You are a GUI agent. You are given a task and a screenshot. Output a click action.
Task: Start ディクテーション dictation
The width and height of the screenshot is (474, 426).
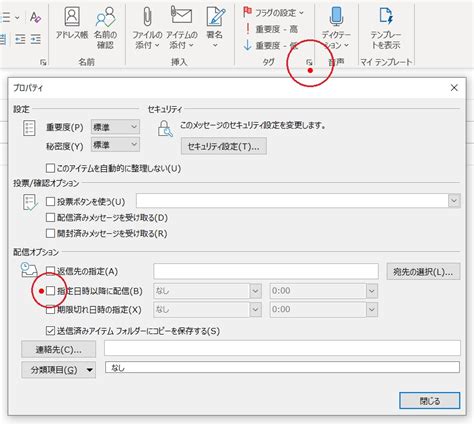(x=336, y=27)
